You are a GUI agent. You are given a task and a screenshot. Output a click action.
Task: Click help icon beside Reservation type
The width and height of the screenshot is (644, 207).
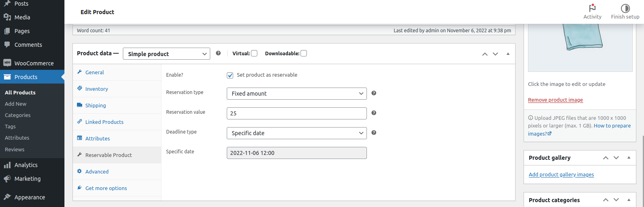click(x=374, y=93)
